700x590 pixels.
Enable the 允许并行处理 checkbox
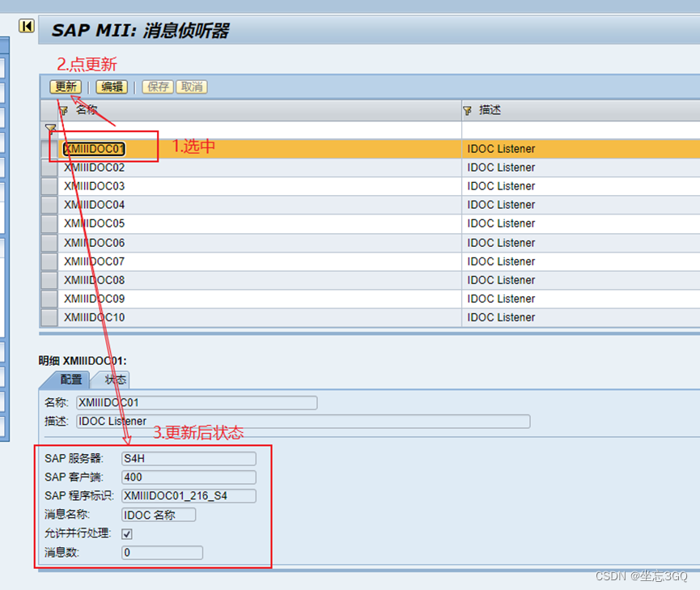tap(127, 534)
